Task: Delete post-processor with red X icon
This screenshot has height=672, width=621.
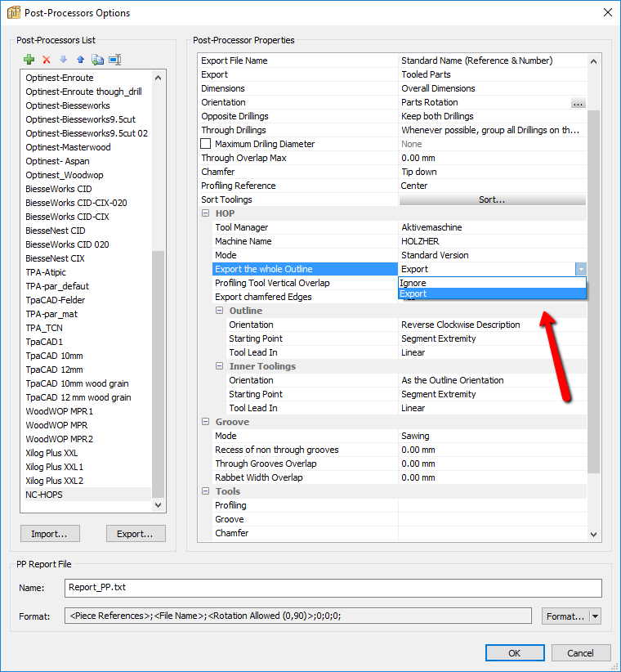Action: [47, 60]
